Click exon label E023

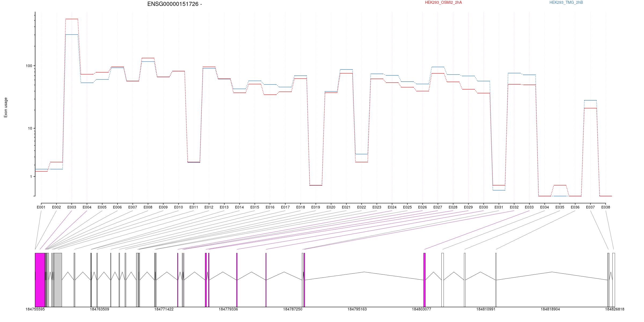coord(377,207)
